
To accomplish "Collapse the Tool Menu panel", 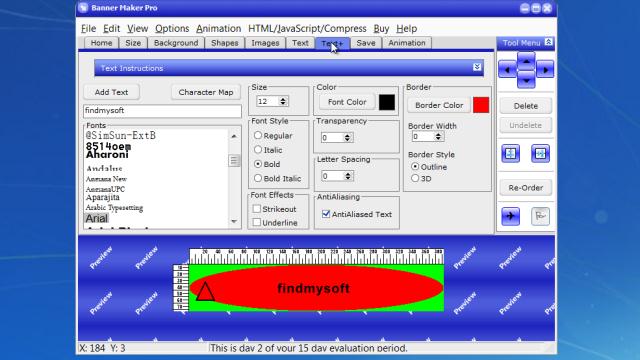I will point(549,42).
